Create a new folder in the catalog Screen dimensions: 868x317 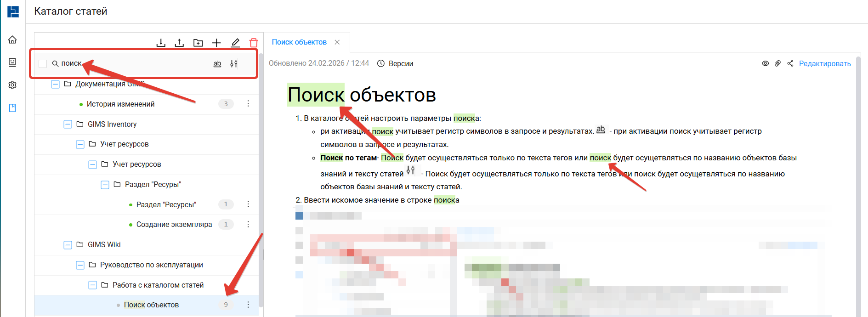(x=198, y=43)
